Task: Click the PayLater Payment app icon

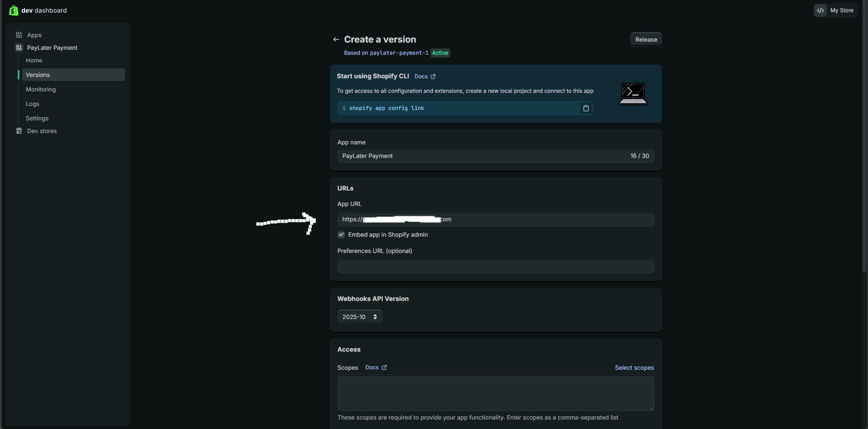Action: [x=19, y=48]
